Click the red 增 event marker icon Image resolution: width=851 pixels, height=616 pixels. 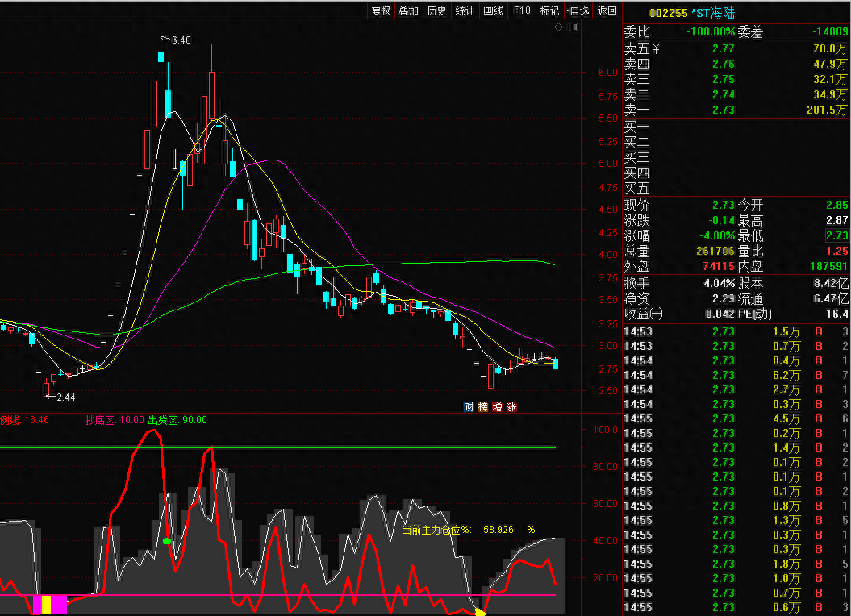[498, 407]
